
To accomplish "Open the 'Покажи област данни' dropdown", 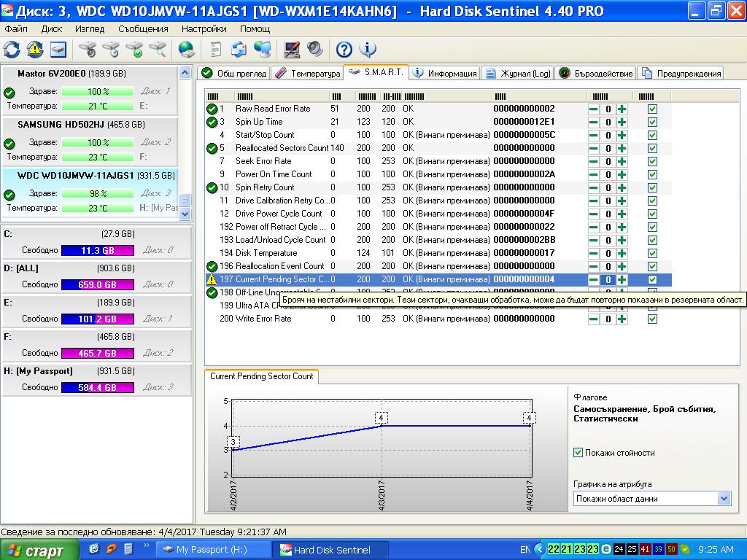I will (724, 499).
